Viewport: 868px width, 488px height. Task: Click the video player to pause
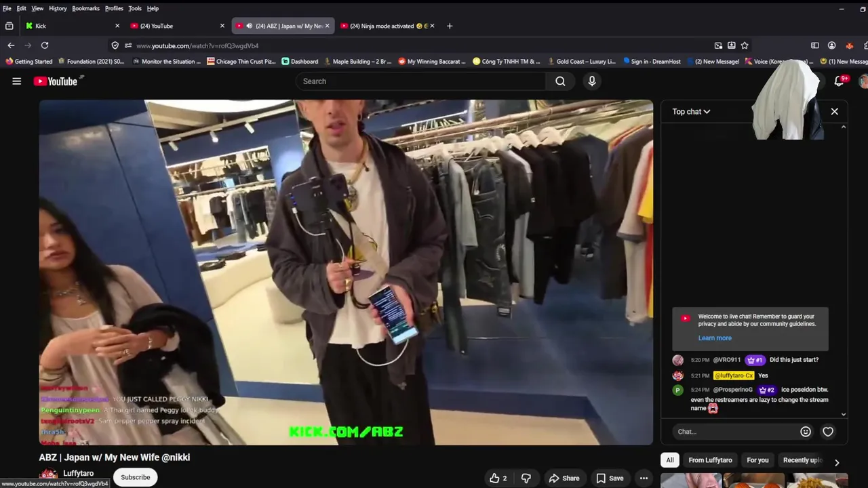click(x=346, y=271)
